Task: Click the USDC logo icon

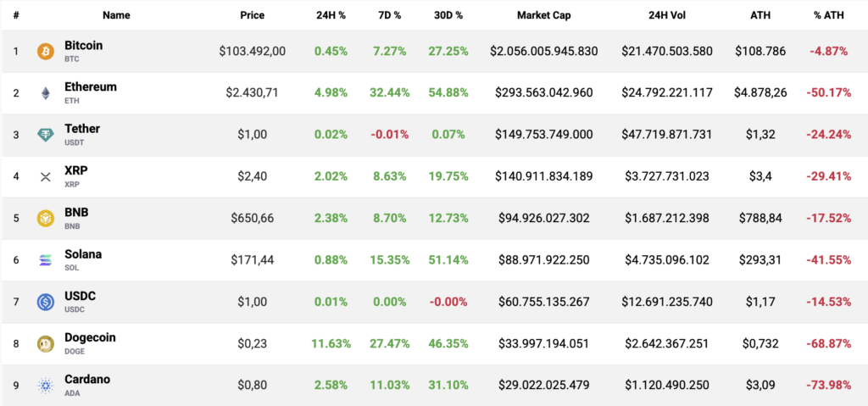Action: click(46, 302)
